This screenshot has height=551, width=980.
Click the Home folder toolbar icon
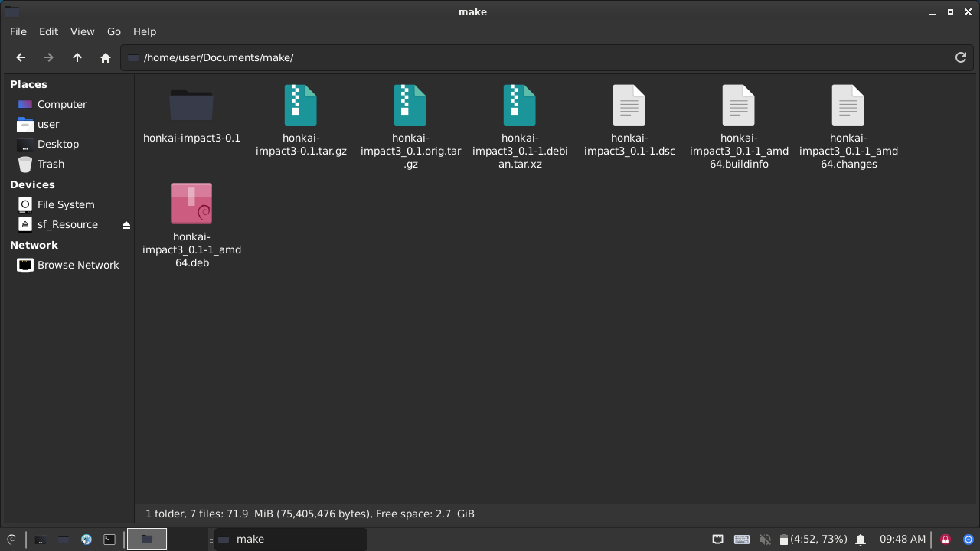106,57
